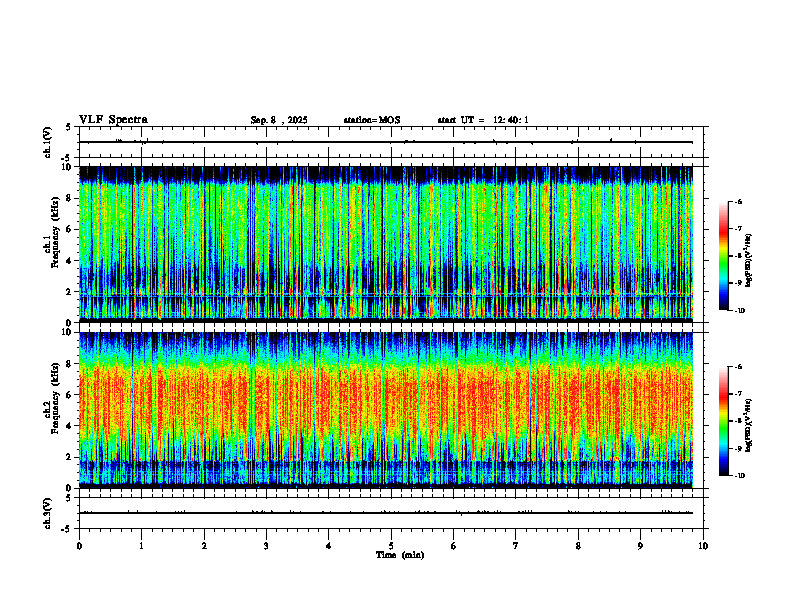Click the ch.1 color scale bar
The height and width of the screenshot is (612, 792).
[724, 256]
